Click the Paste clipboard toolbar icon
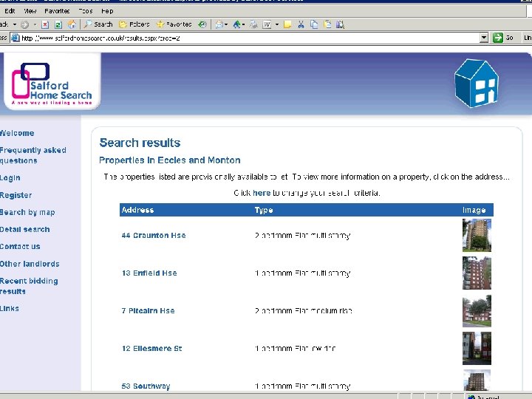 327,24
